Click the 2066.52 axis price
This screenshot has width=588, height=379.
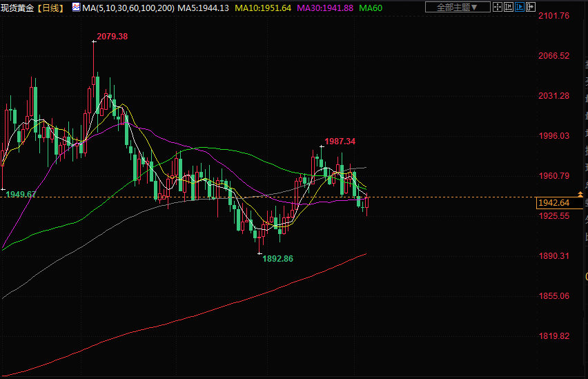pyautogui.click(x=554, y=56)
